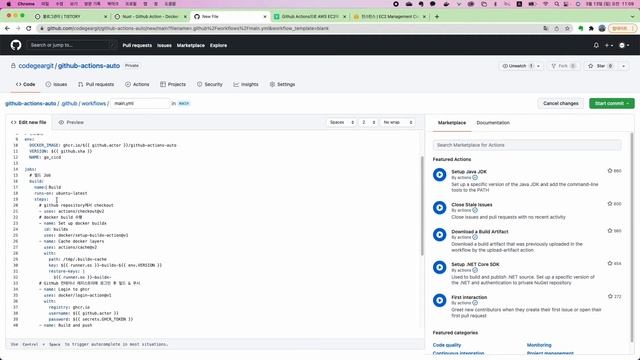Open the Insights tab
Viewport: 640px width, 360px height.
point(246,84)
